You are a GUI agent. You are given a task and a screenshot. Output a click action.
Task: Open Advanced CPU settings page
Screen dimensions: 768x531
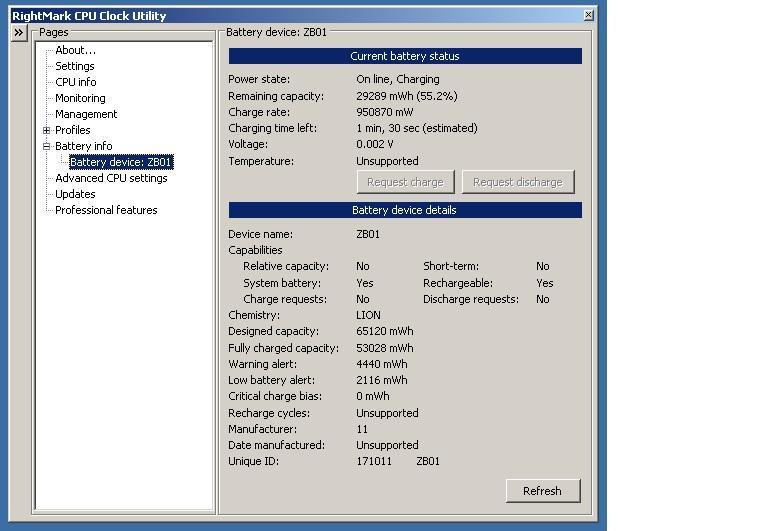point(111,178)
